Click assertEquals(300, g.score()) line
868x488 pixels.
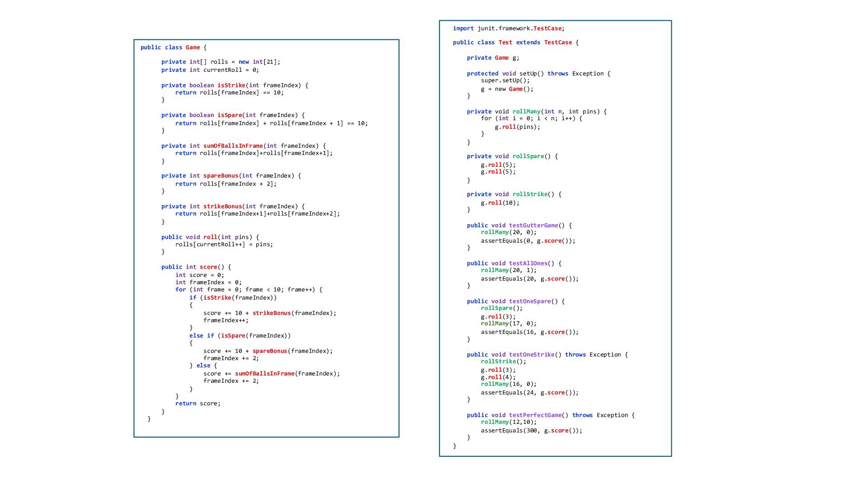[531, 431]
